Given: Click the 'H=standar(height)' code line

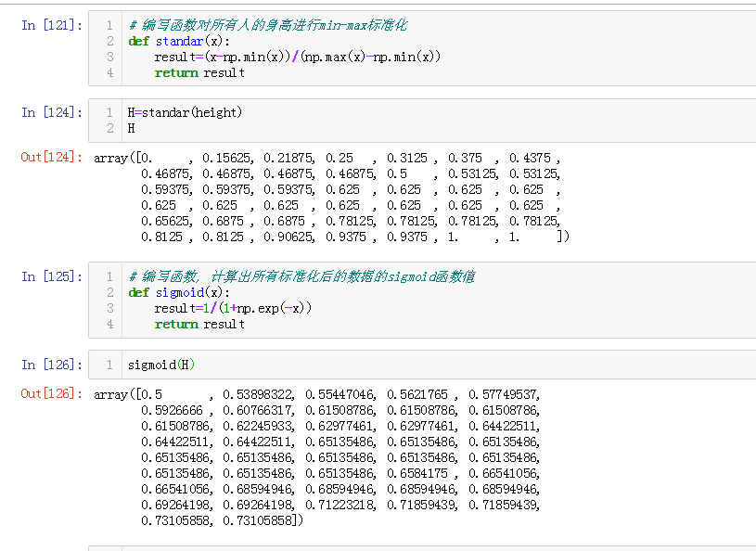Looking at the screenshot, I should click(x=185, y=112).
